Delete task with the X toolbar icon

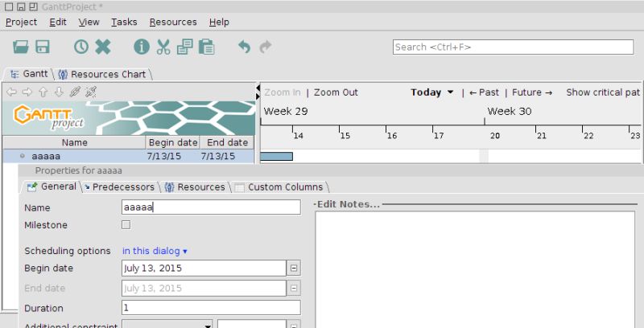point(103,47)
